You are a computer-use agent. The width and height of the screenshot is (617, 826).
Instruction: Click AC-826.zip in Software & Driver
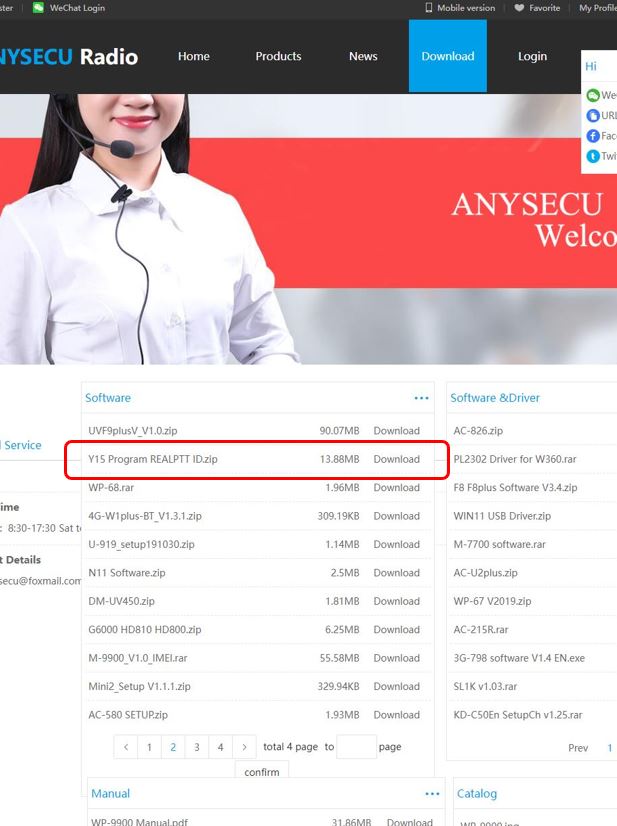[478, 431]
